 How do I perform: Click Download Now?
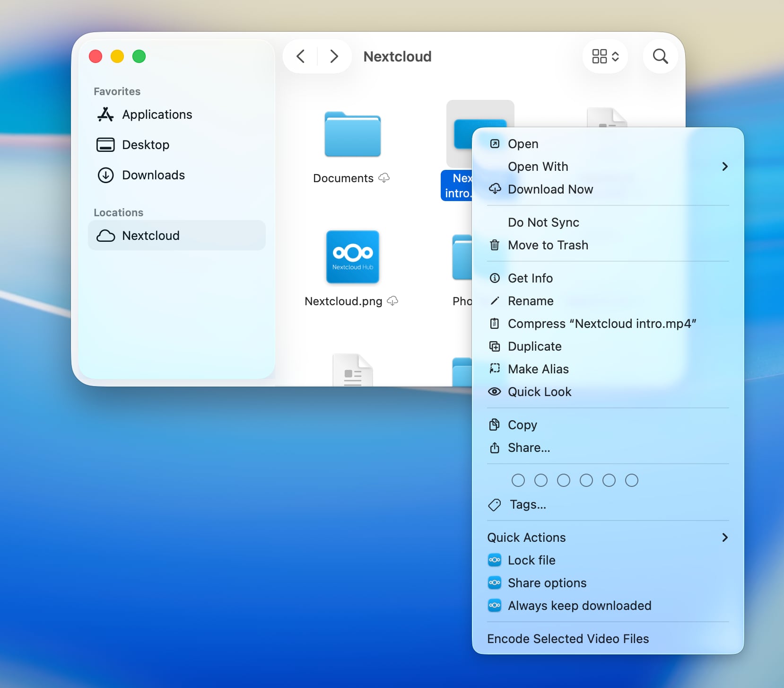pos(550,189)
